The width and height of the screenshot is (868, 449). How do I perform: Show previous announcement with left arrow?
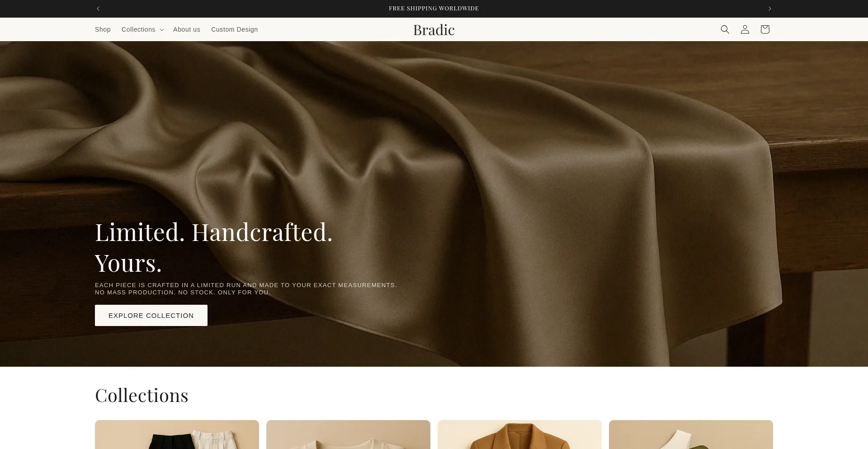(98, 9)
